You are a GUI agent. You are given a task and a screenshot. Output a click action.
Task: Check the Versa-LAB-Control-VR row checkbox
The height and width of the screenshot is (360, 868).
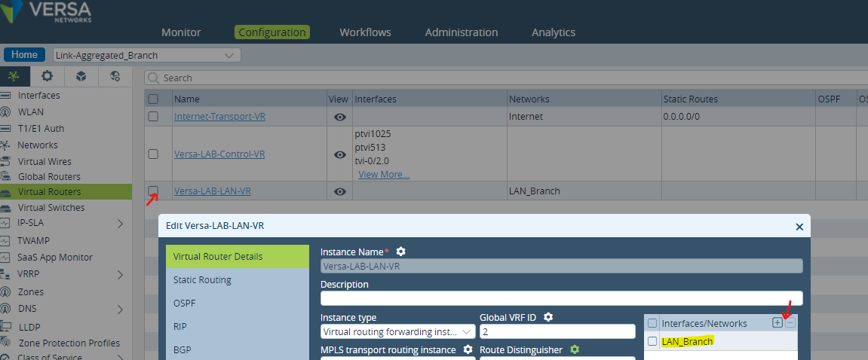coord(153,154)
